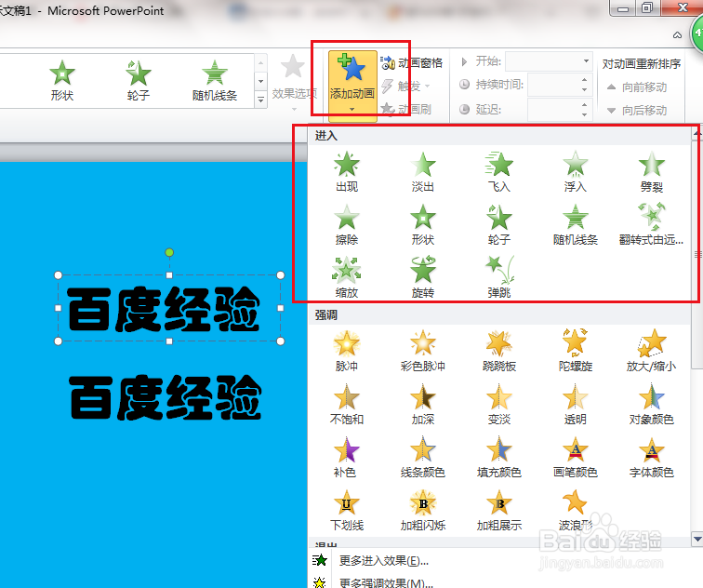Apply the 放大/缩小 emphasis effect
Viewport: 703px width, 588px height.
point(652,351)
